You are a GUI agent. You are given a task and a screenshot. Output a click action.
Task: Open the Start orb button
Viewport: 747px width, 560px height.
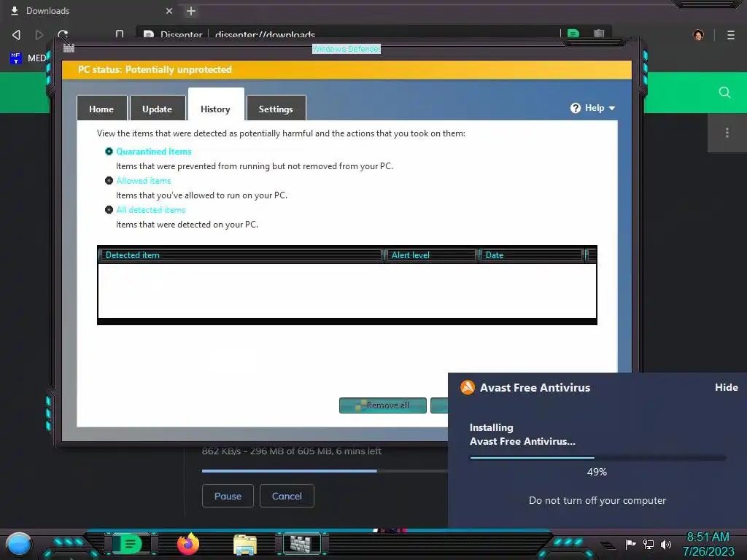point(19,544)
